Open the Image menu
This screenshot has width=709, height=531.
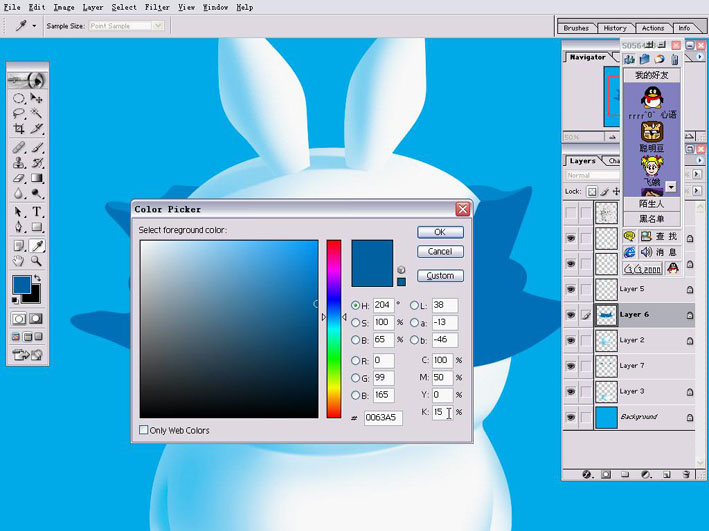click(64, 7)
